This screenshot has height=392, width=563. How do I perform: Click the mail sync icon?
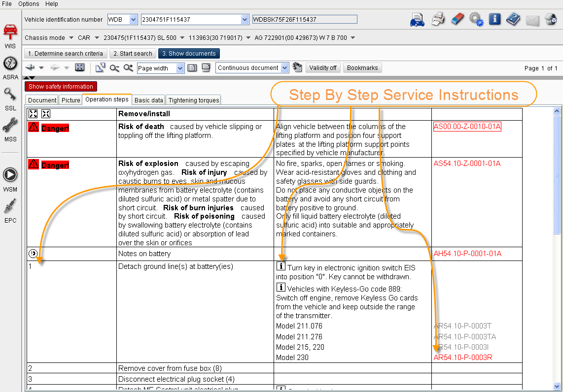(x=551, y=19)
